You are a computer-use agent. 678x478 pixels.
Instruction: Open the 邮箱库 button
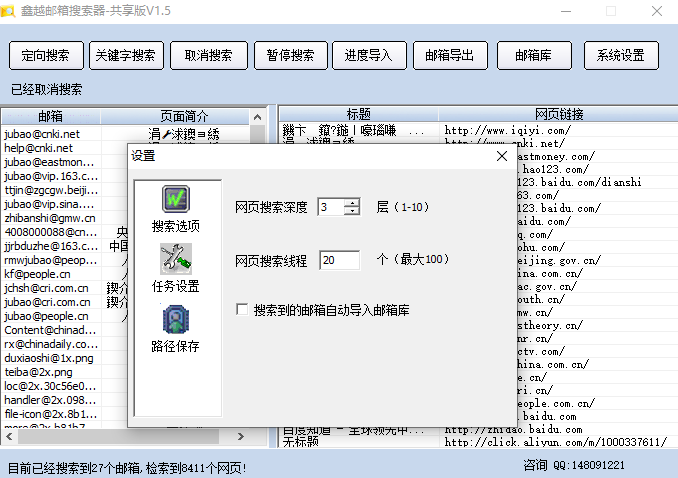coord(534,55)
